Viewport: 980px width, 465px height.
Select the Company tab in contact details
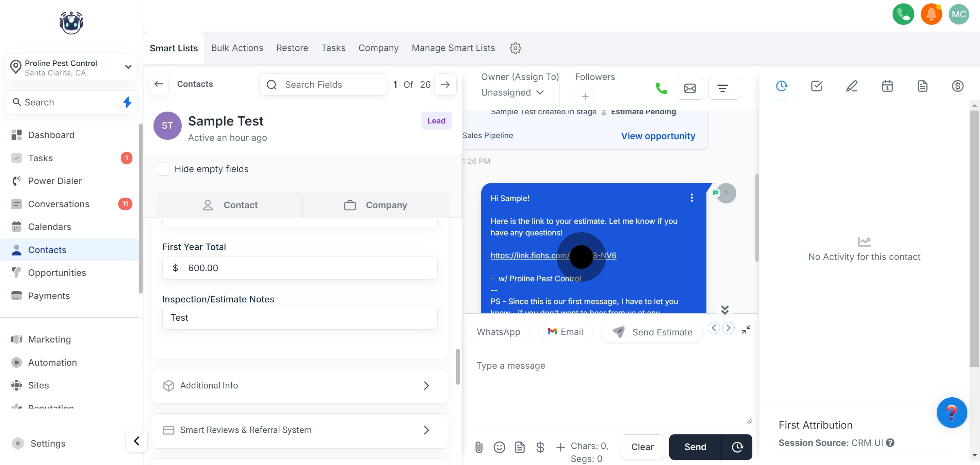[375, 205]
